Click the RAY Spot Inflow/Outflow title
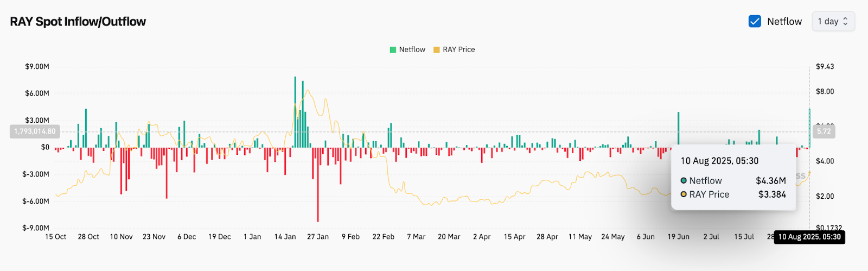868x271 pixels. click(78, 22)
